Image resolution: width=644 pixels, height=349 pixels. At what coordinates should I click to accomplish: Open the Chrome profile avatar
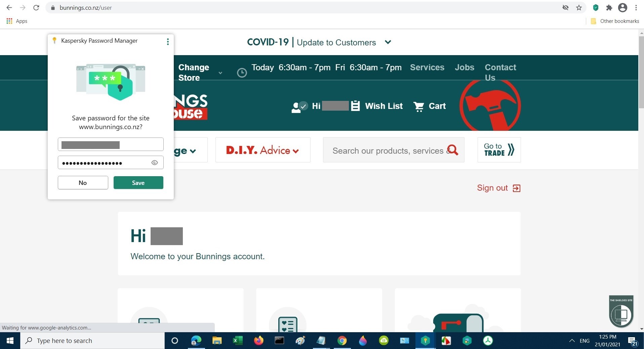click(x=622, y=7)
